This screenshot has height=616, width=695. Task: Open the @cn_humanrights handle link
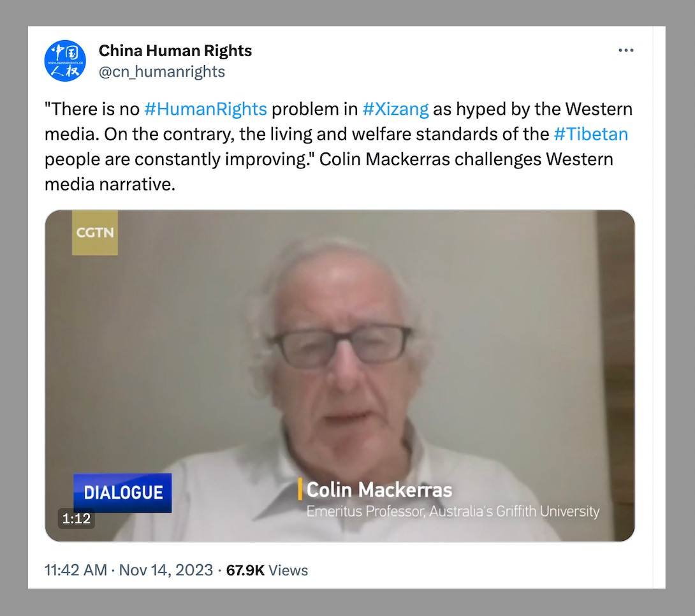pyautogui.click(x=162, y=72)
